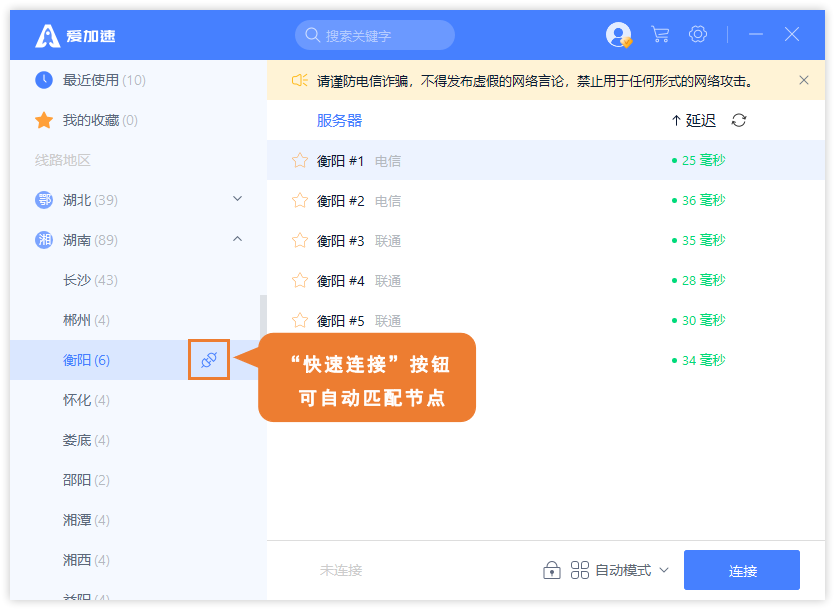Click the quick connect link icon beside 衡阳
The image size is (835, 610).
[209, 360]
